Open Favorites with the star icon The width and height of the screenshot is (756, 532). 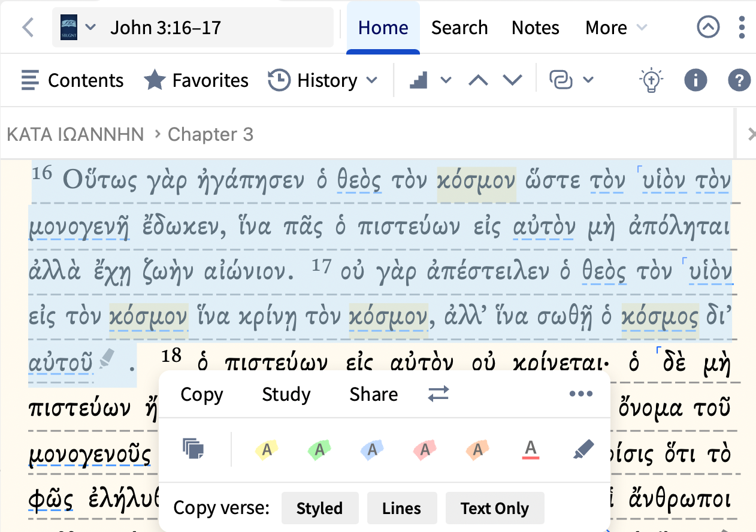tap(196, 80)
